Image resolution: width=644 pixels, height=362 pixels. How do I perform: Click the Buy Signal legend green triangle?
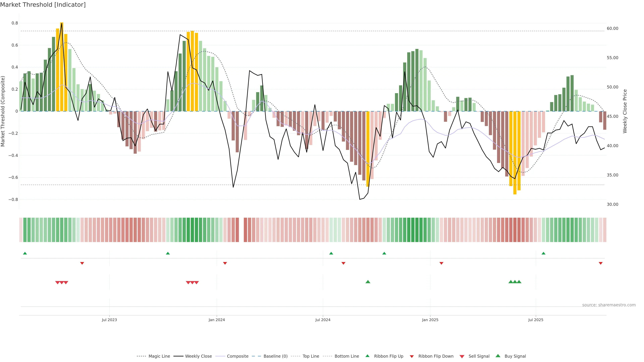[x=498, y=356]
